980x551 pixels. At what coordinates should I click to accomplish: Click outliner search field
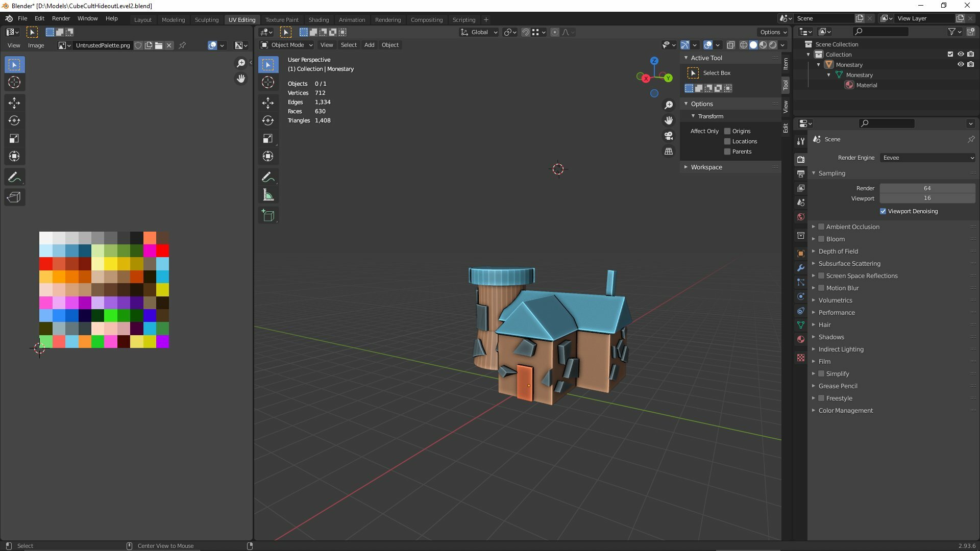pyautogui.click(x=880, y=32)
